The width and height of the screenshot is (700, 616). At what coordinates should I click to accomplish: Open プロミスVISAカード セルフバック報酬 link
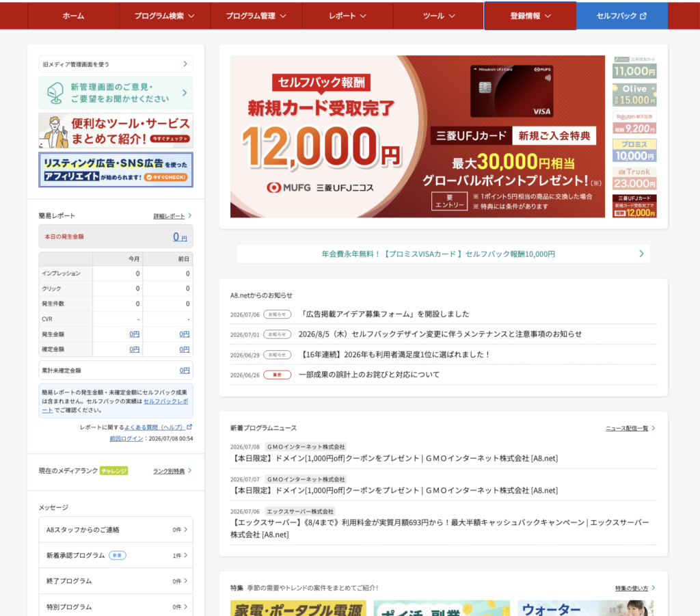(438, 254)
